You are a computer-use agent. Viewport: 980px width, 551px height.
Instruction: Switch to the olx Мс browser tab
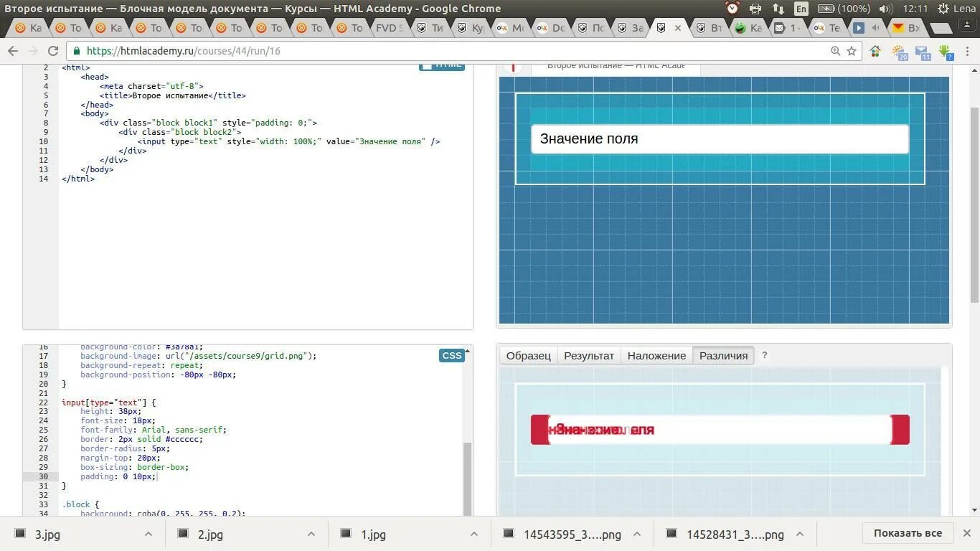coord(511,28)
